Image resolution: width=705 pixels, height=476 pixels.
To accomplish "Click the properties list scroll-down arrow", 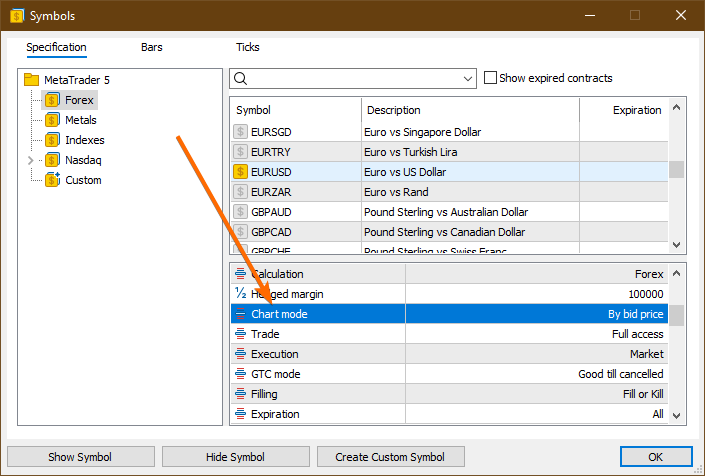I will (x=676, y=415).
